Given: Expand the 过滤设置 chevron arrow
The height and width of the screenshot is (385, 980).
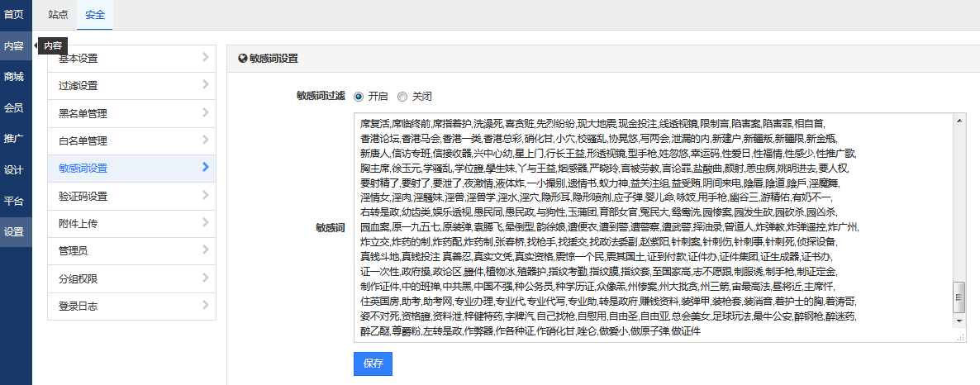Looking at the screenshot, I should point(204,85).
